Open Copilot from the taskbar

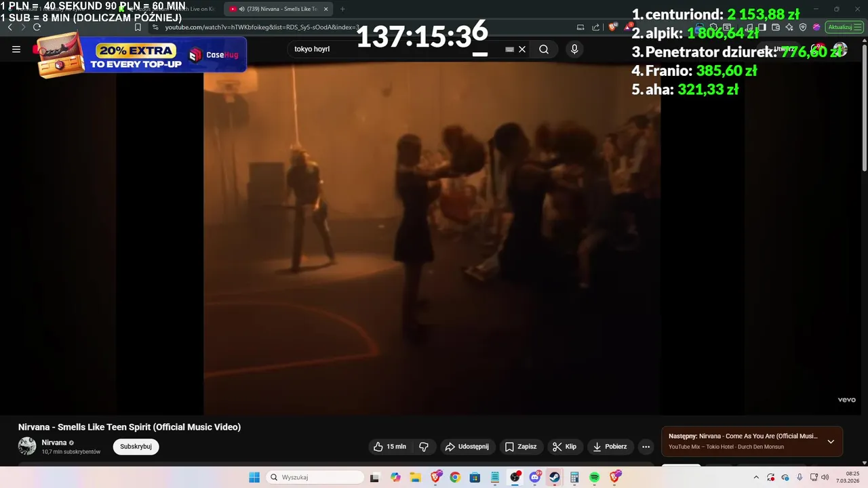click(395, 477)
